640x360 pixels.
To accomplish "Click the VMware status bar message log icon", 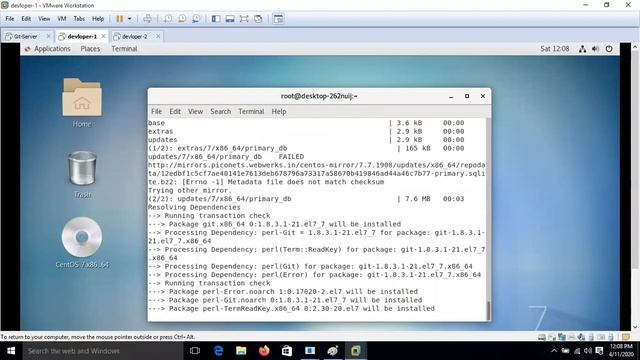I will tap(626, 337).
